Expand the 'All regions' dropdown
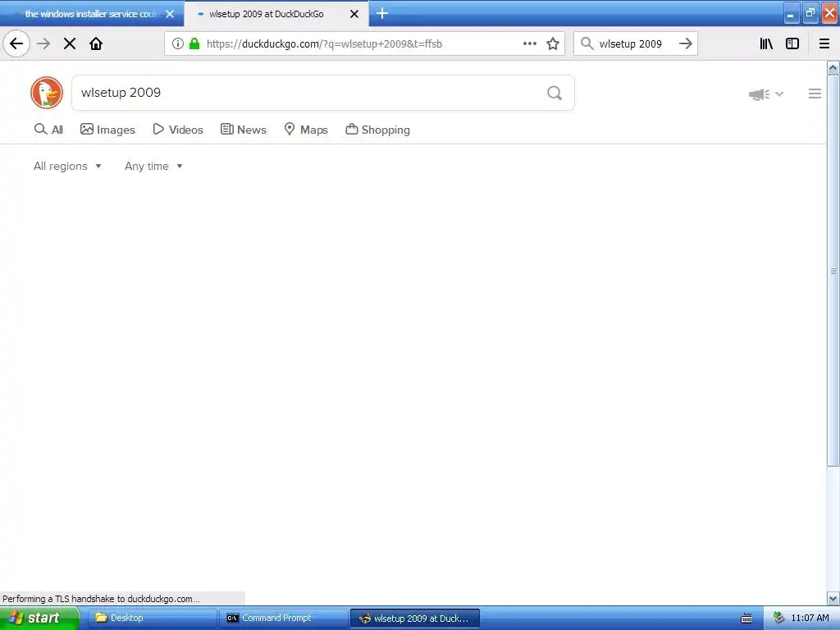The height and width of the screenshot is (630, 840). [67, 166]
